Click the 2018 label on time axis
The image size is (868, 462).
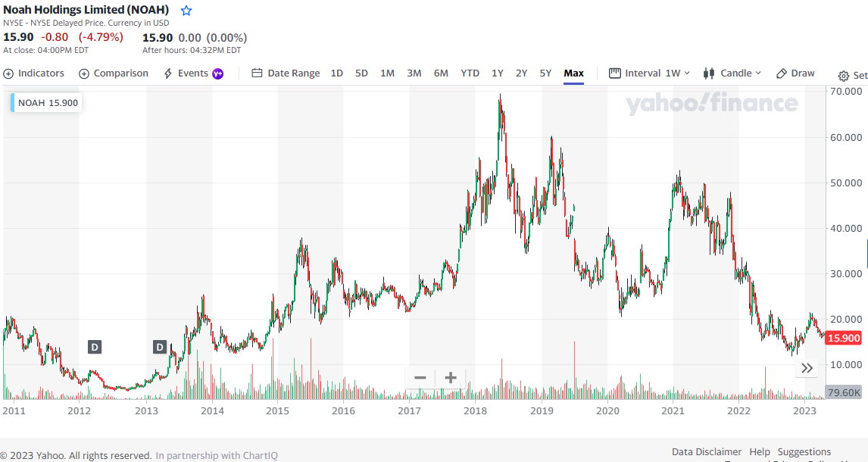pos(475,410)
